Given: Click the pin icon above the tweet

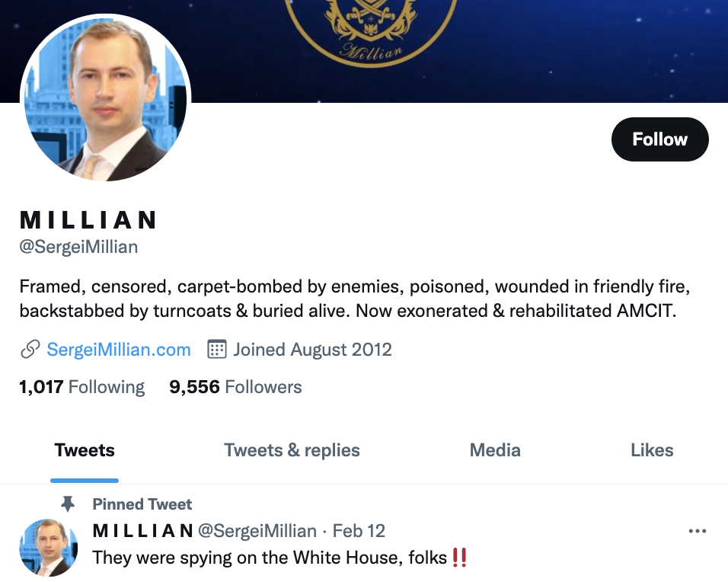Looking at the screenshot, I should click(x=68, y=504).
